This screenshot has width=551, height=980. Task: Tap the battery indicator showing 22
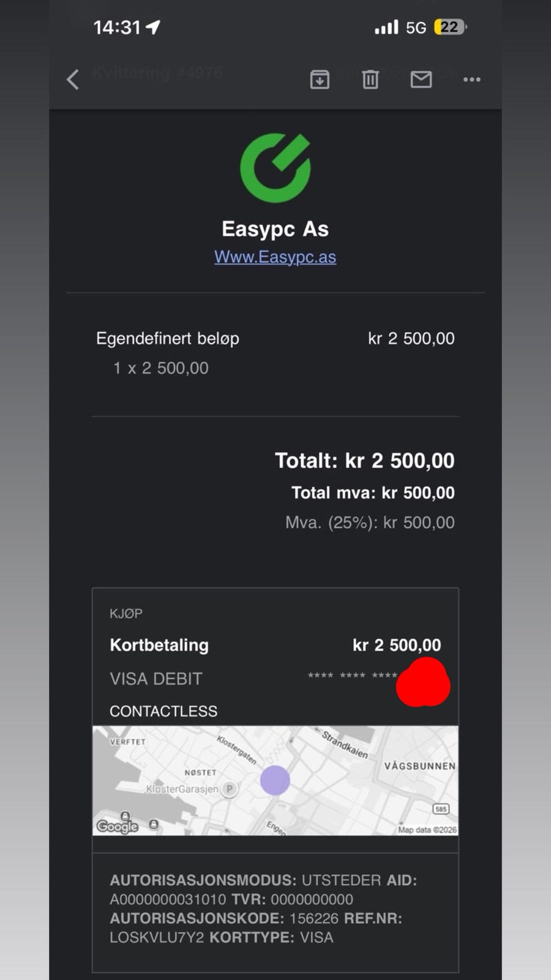[449, 27]
